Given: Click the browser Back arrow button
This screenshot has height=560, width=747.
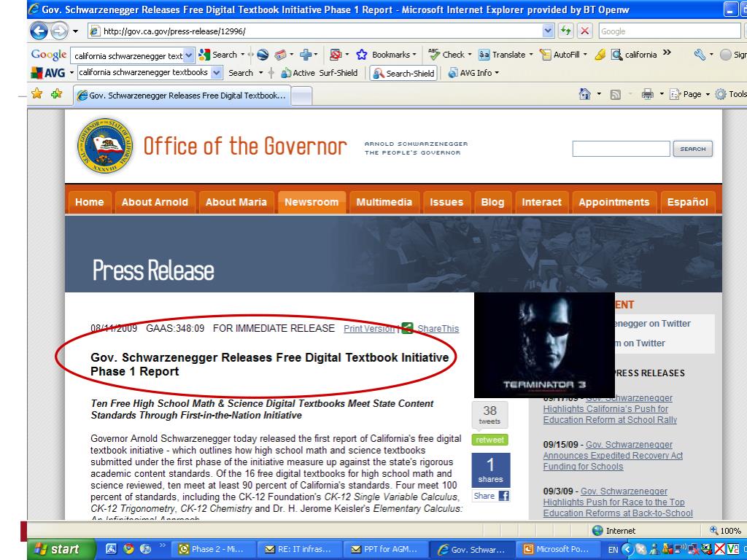Looking at the screenshot, I should [x=39, y=31].
